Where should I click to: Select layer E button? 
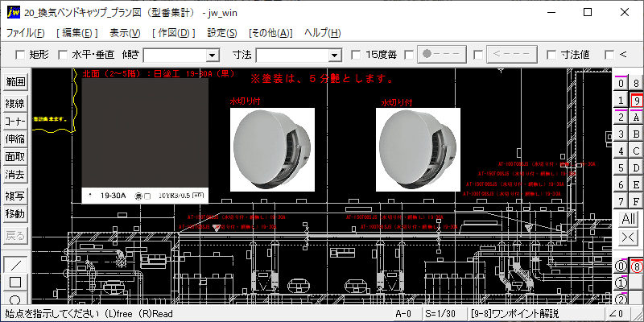coord(636,184)
